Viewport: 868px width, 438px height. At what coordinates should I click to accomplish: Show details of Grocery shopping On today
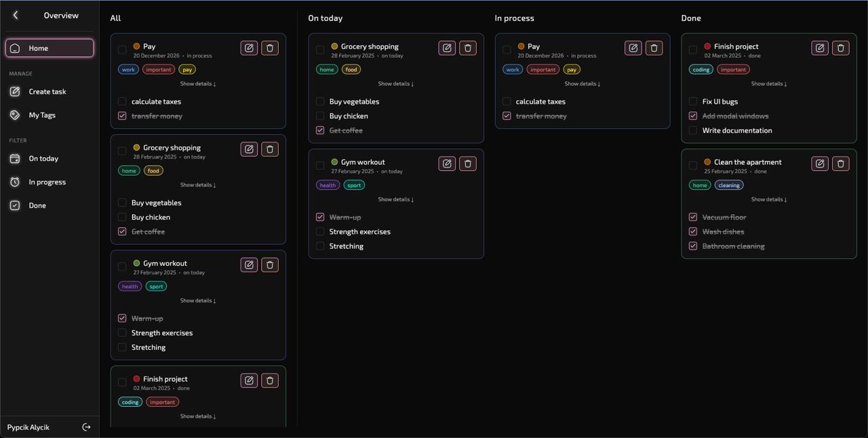pyautogui.click(x=396, y=84)
